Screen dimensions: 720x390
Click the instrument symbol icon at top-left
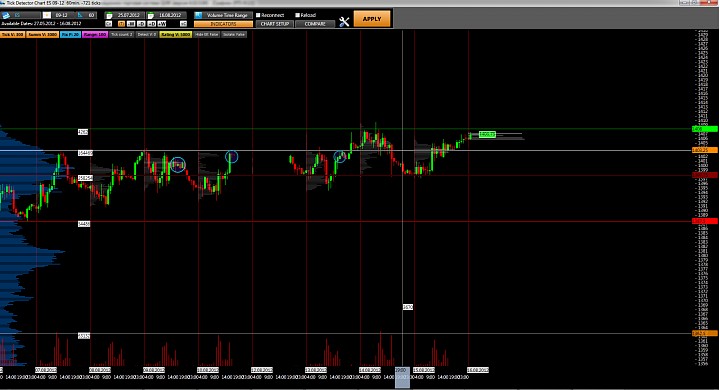(x=6, y=15)
